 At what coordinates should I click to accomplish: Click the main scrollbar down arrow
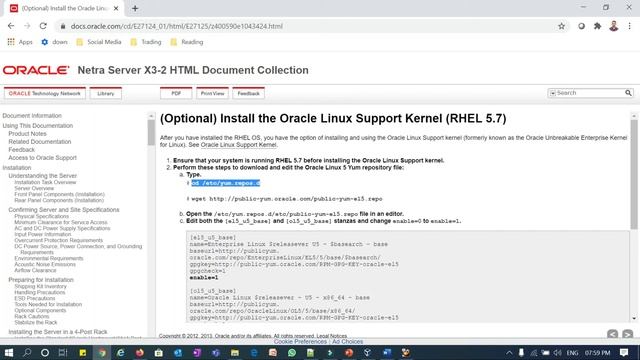click(x=633, y=318)
